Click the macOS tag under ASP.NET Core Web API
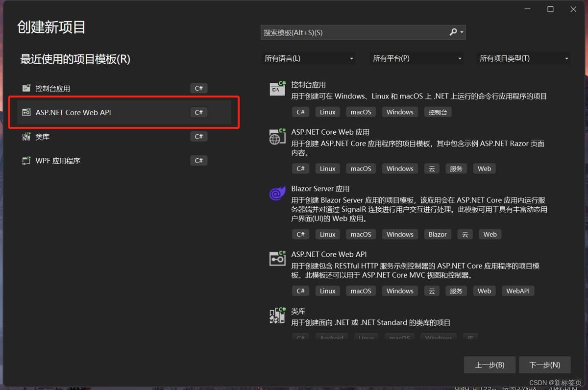 coord(361,291)
